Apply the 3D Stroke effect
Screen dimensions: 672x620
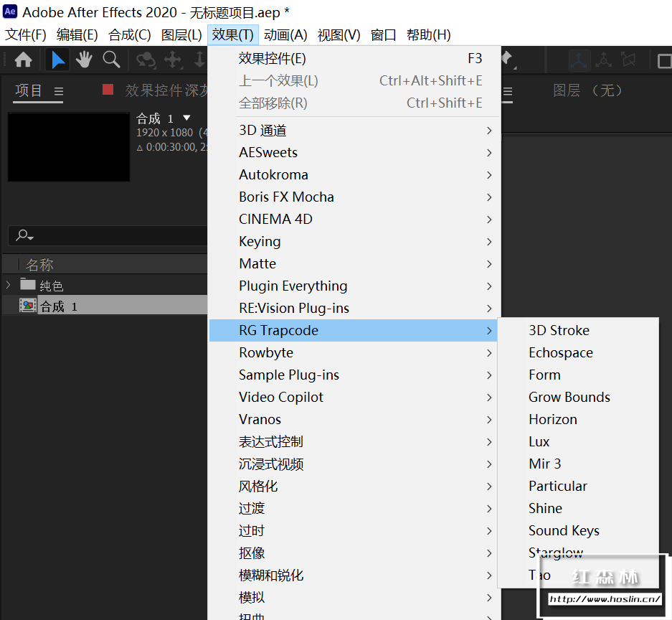click(x=578, y=331)
